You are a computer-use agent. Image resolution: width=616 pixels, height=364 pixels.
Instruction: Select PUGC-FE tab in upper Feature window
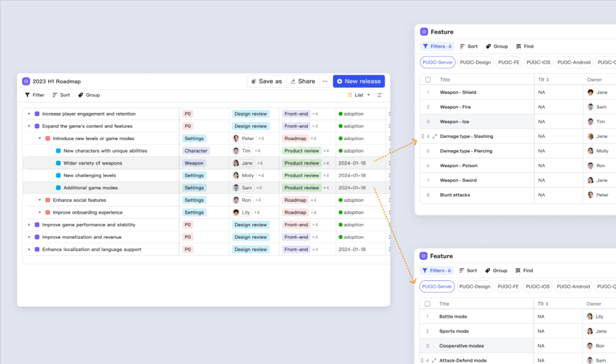click(x=509, y=63)
